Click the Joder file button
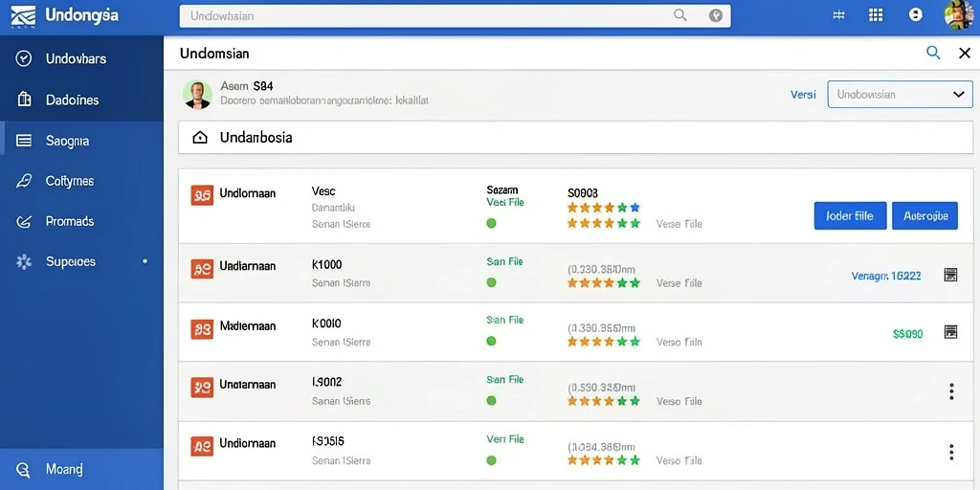980x490 pixels. coord(850,215)
